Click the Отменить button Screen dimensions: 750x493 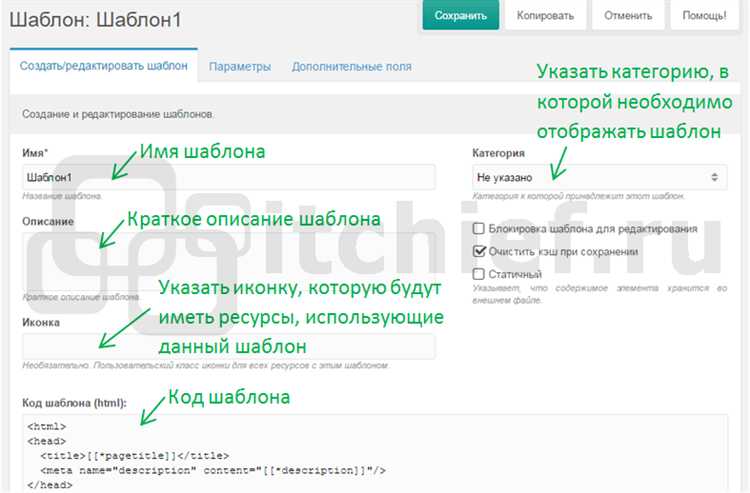[x=628, y=15]
